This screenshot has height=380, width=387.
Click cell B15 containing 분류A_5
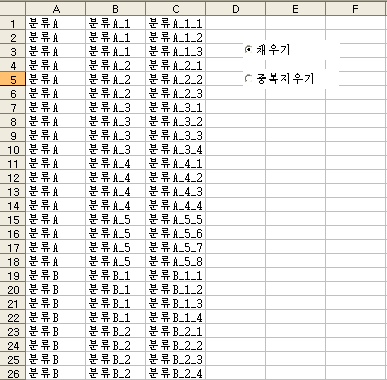[116, 219]
